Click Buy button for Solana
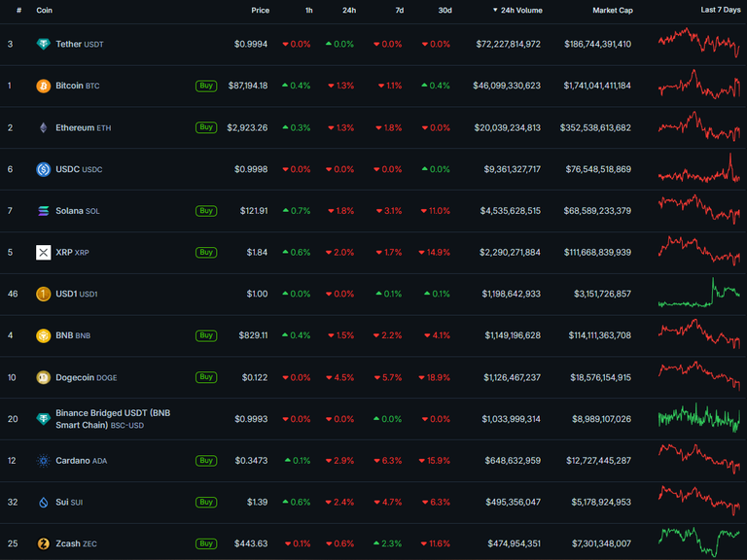The image size is (747, 560). click(206, 210)
